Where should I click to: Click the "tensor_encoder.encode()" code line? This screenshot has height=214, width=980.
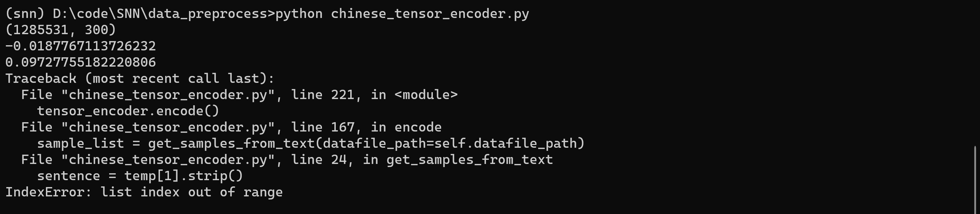128,111
